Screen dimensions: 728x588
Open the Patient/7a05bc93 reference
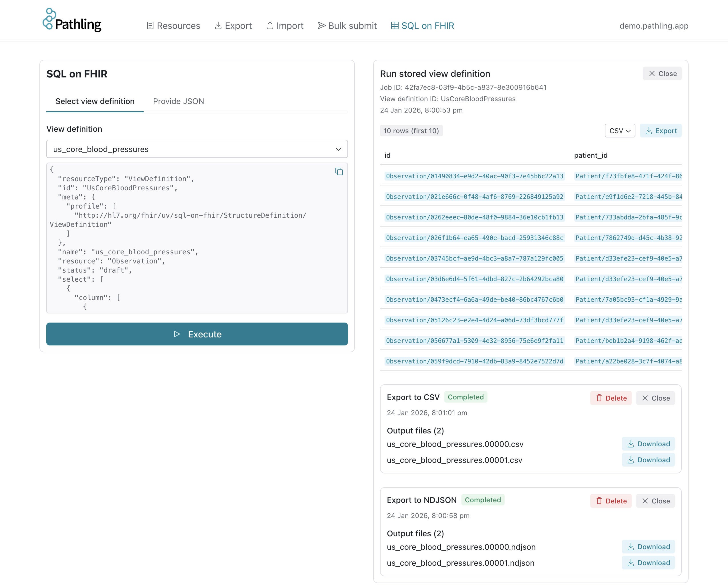pos(628,299)
